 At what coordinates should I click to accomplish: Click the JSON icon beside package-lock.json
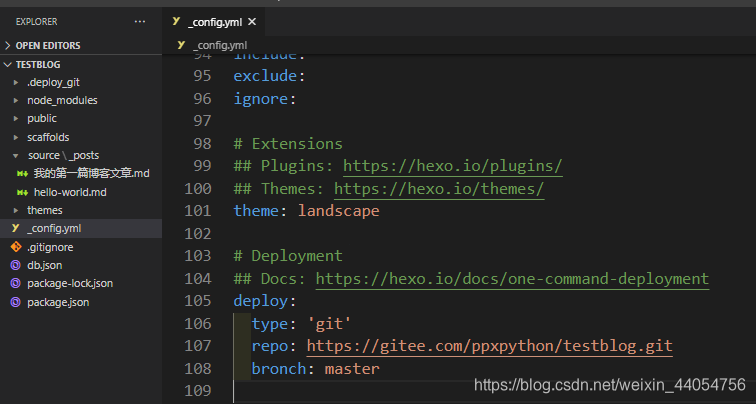point(16,283)
